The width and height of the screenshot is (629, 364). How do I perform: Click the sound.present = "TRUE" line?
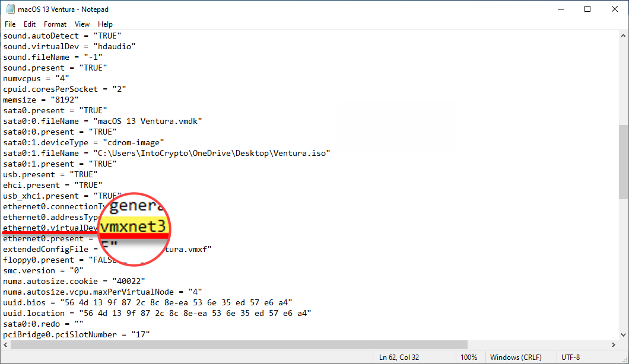click(55, 68)
